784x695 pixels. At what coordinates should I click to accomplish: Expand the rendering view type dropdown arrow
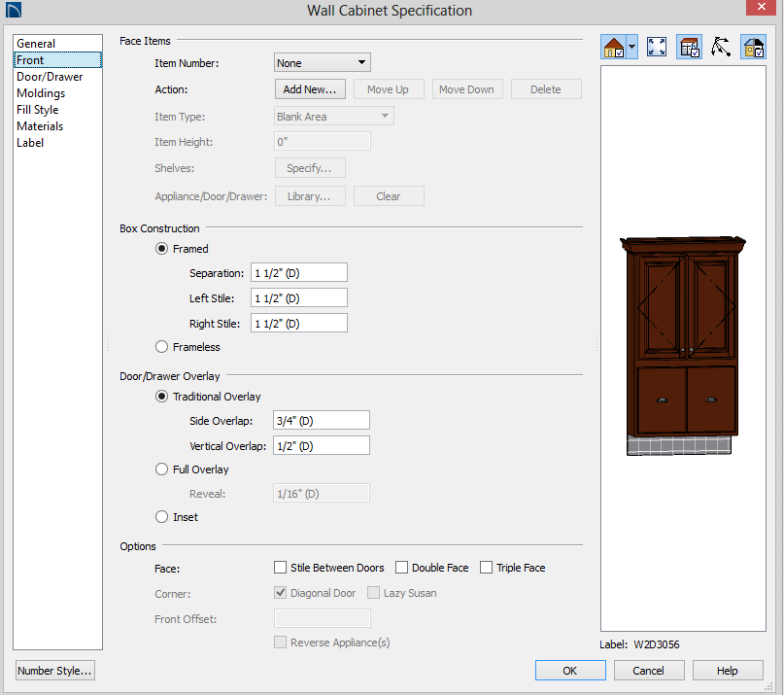[632, 48]
